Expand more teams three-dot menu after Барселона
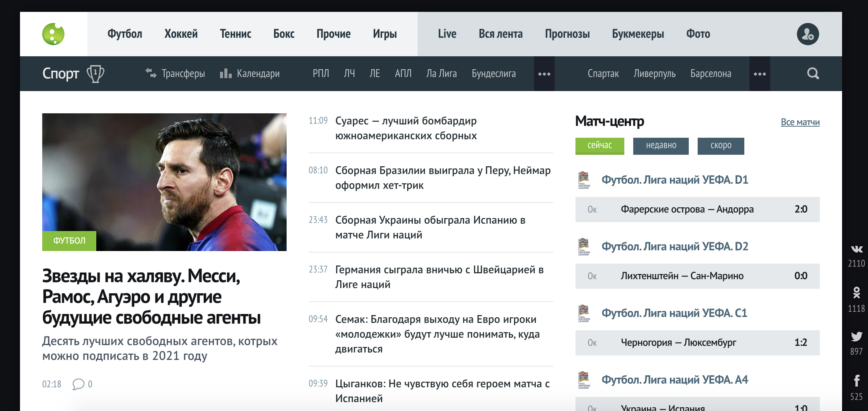 (x=759, y=74)
